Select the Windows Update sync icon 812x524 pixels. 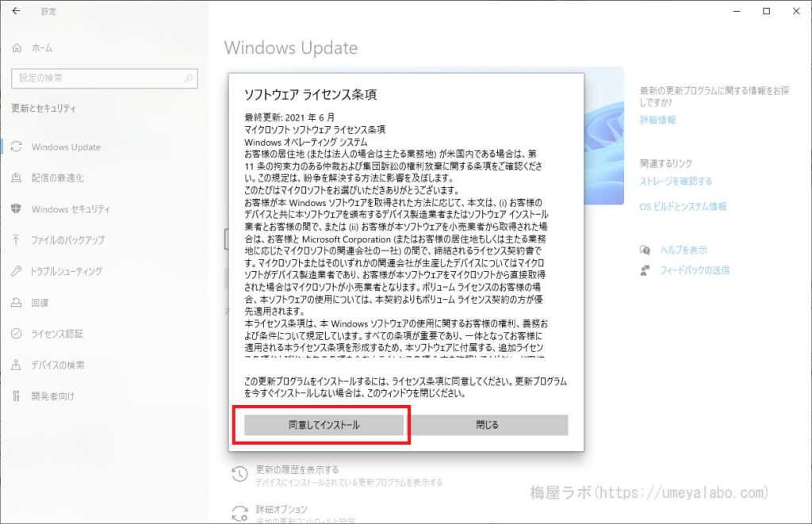click(17, 147)
